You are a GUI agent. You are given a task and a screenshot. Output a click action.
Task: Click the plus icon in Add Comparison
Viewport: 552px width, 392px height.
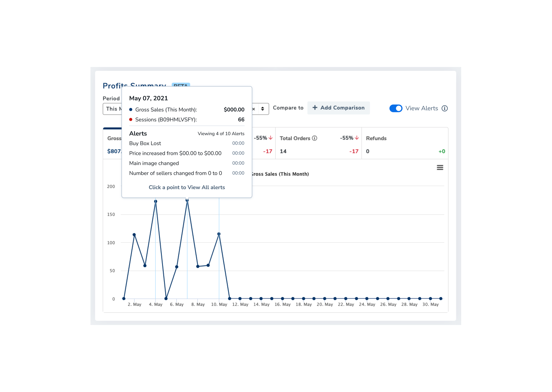(x=315, y=108)
